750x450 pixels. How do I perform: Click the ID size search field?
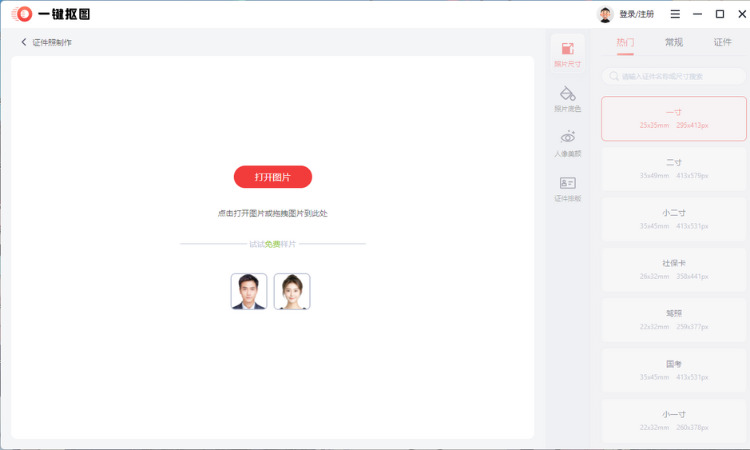click(x=675, y=76)
